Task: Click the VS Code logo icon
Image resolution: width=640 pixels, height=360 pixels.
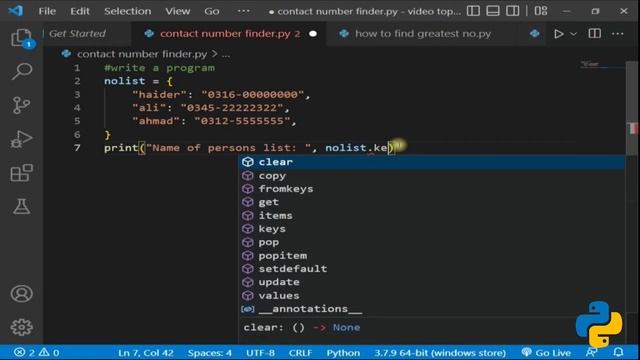Action: point(16,11)
